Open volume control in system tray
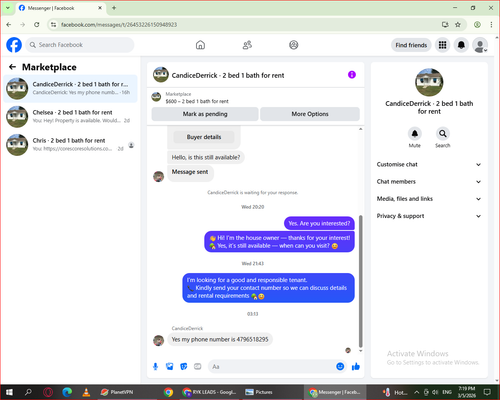500x400 pixels. tap(435, 392)
